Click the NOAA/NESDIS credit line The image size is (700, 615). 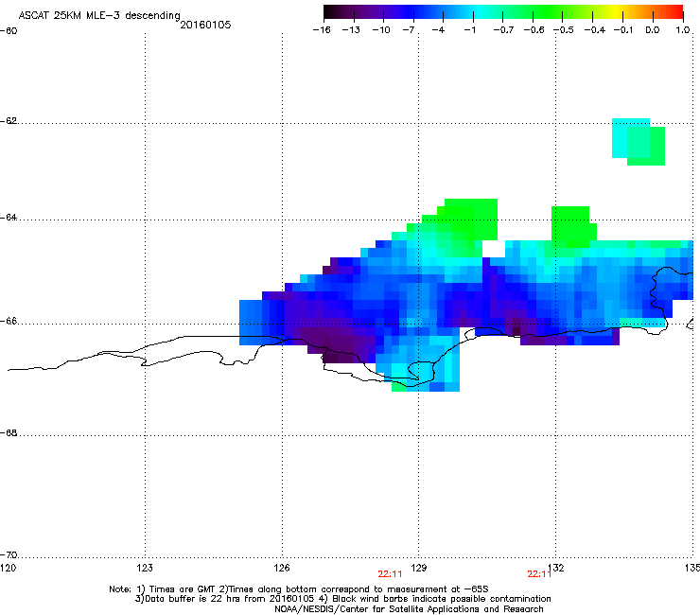tap(409, 609)
